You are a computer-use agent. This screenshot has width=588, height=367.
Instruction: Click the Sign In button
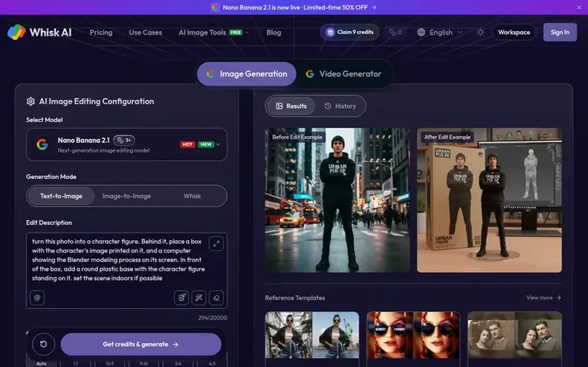(x=560, y=32)
